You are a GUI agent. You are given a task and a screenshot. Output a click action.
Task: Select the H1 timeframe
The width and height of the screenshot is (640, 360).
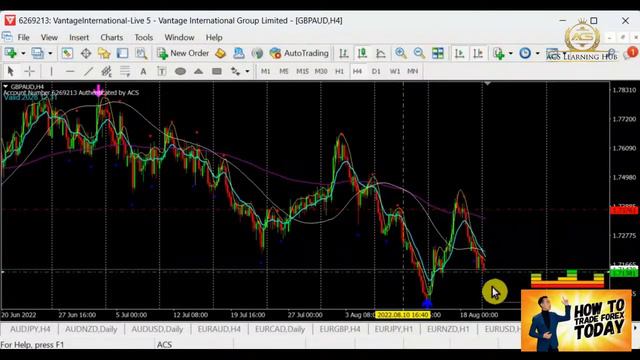[x=339, y=71]
